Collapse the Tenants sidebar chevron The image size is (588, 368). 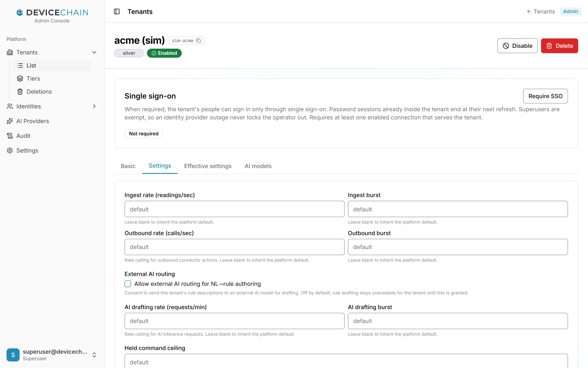click(x=94, y=52)
